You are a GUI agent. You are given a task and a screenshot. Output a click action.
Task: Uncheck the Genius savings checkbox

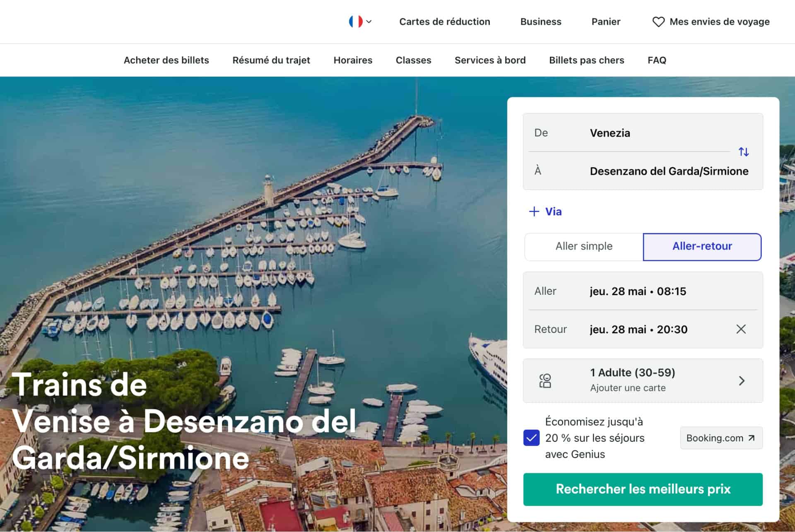531,438
